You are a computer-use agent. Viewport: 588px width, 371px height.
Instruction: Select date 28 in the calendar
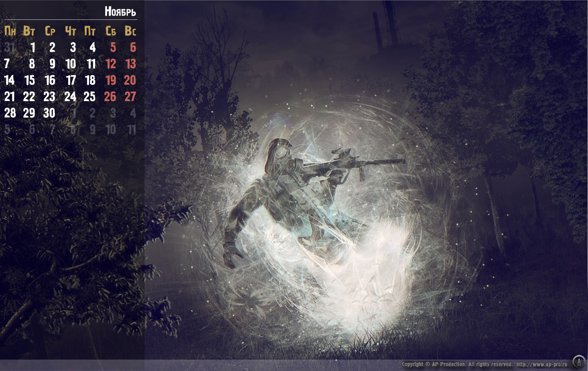[x=10, y=113]
